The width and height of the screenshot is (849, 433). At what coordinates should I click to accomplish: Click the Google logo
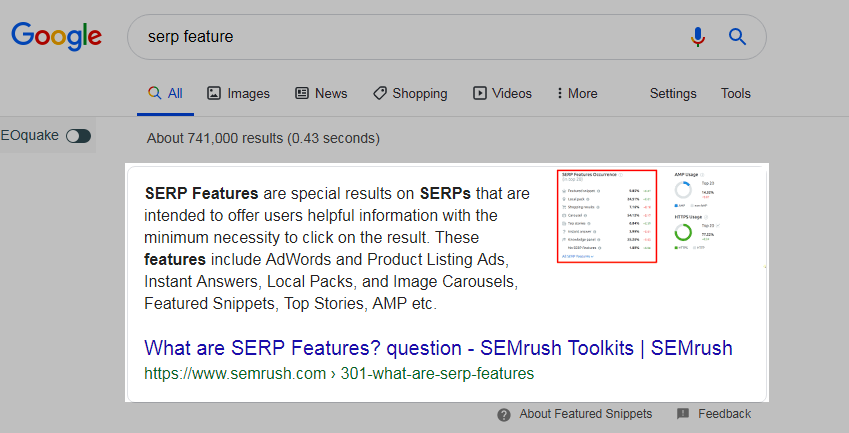click(x=56, y=37)
